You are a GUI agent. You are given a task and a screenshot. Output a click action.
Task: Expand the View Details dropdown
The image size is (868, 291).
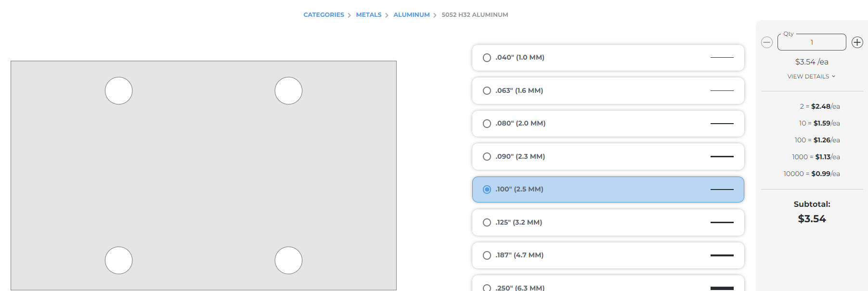tap(811, 76)
